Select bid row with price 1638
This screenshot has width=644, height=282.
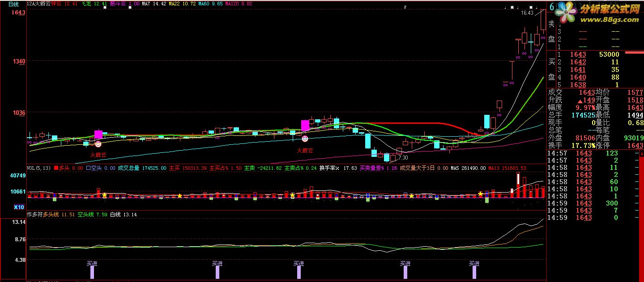pos(589,85)
